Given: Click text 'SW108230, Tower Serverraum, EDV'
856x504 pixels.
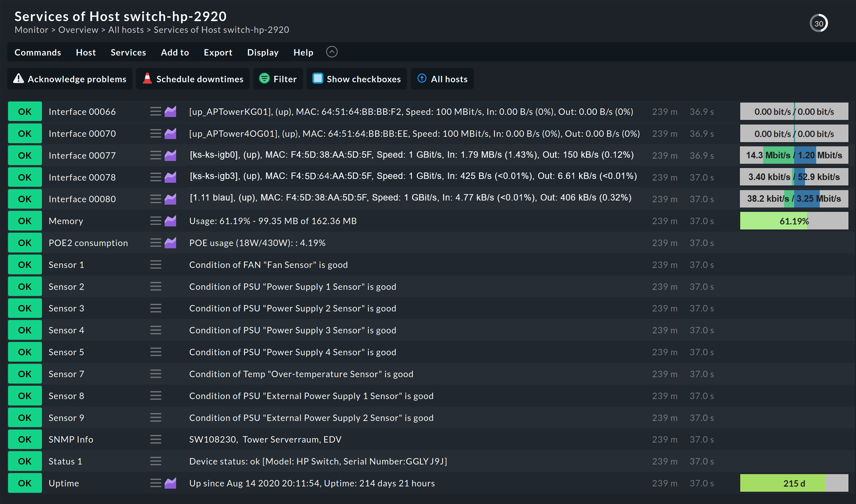Looking at the screenshot, I should point(265,440).
